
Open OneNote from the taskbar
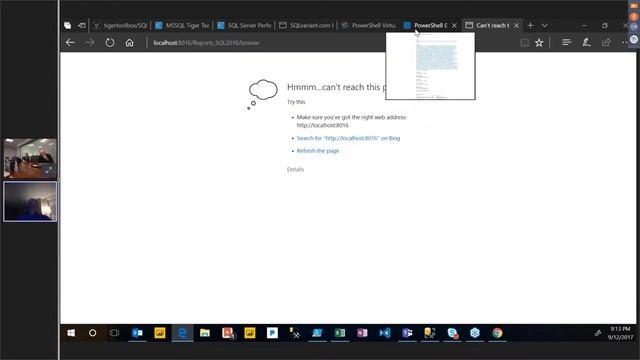(362, 333)
